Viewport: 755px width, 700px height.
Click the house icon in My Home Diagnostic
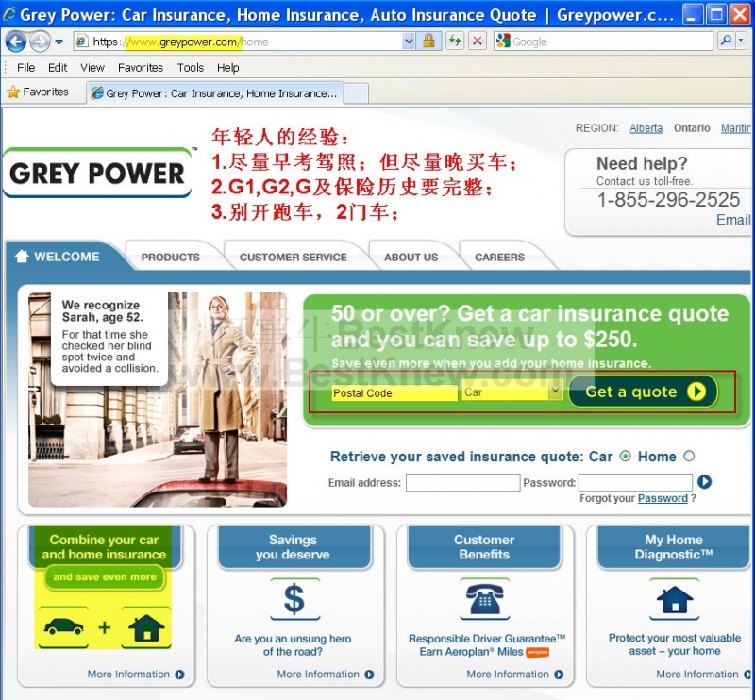(x=675, y=599)
